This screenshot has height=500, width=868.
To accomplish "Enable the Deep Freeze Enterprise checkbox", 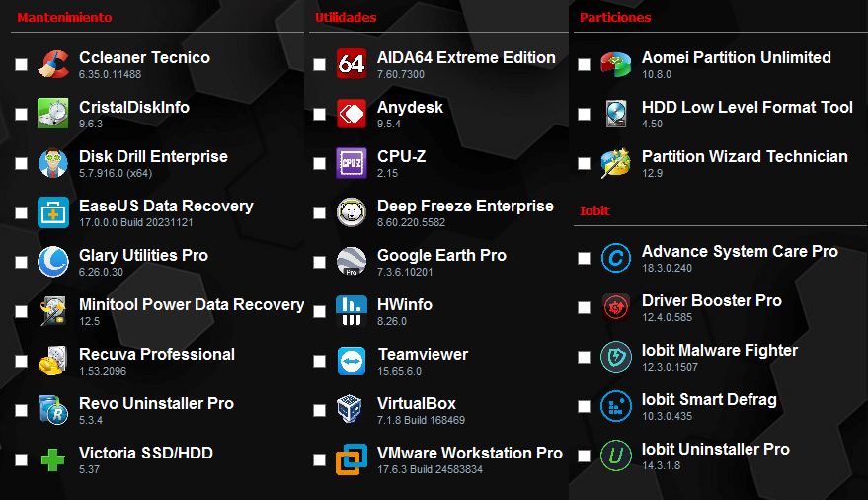I will point(319,212).
